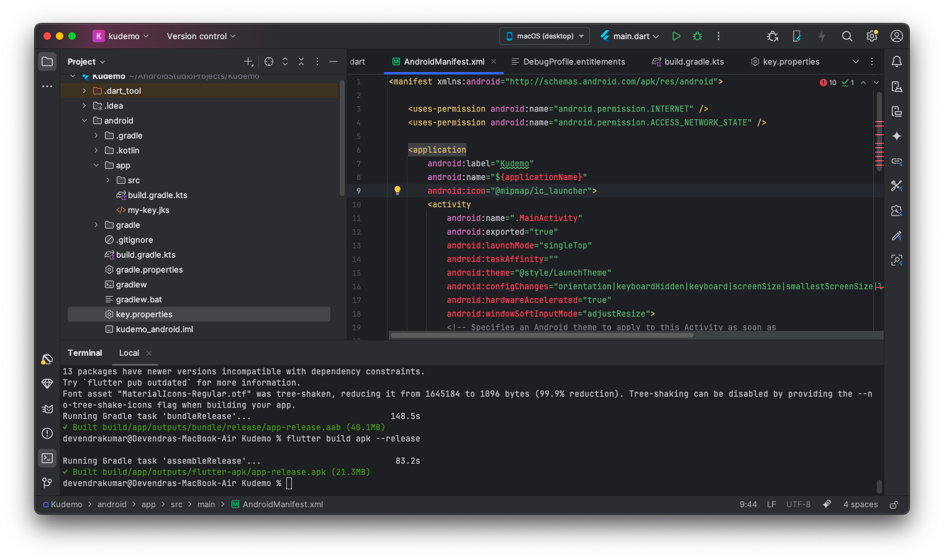Open the account profile icon

click(897, 36)
